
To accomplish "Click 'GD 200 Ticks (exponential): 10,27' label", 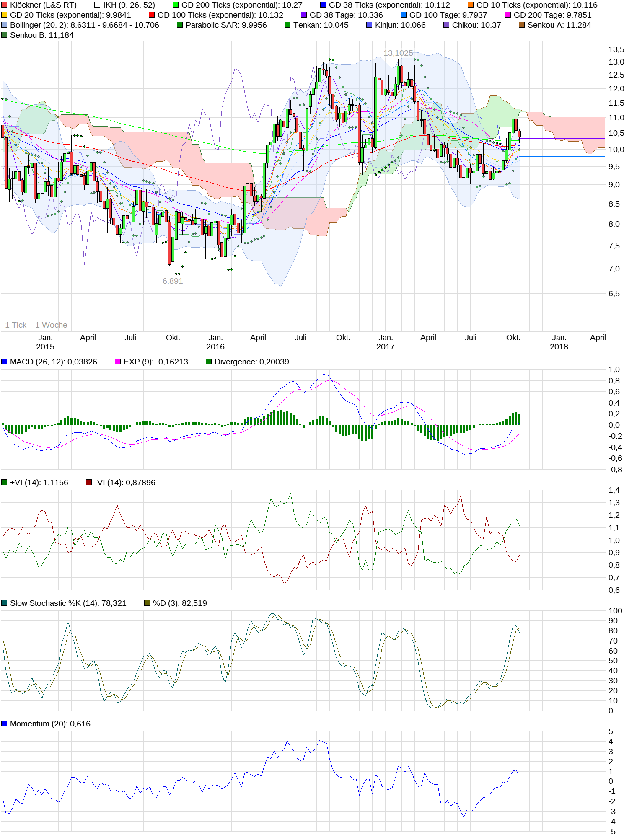I will (242, 5).
